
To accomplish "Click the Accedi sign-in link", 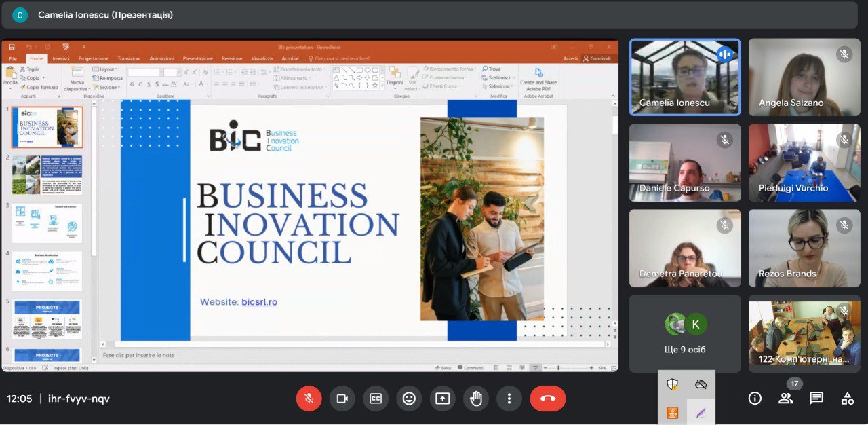I will [x=570, y=58].
